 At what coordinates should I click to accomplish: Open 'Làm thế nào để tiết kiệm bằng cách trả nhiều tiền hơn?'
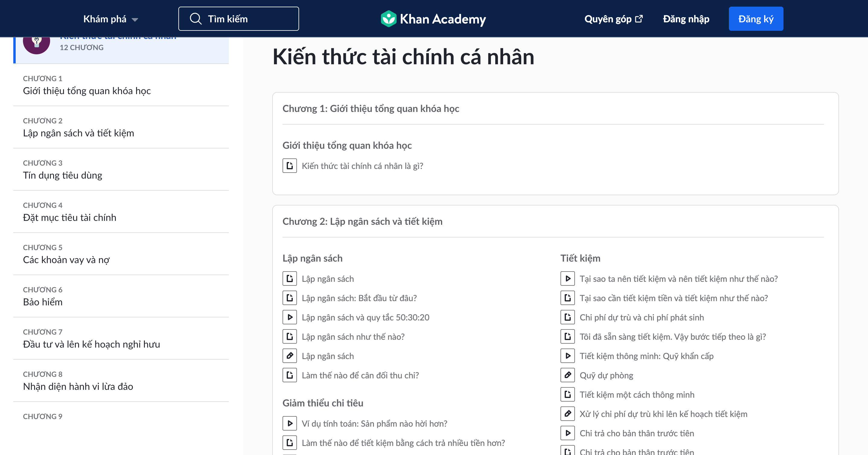click(x=403, y=443)
